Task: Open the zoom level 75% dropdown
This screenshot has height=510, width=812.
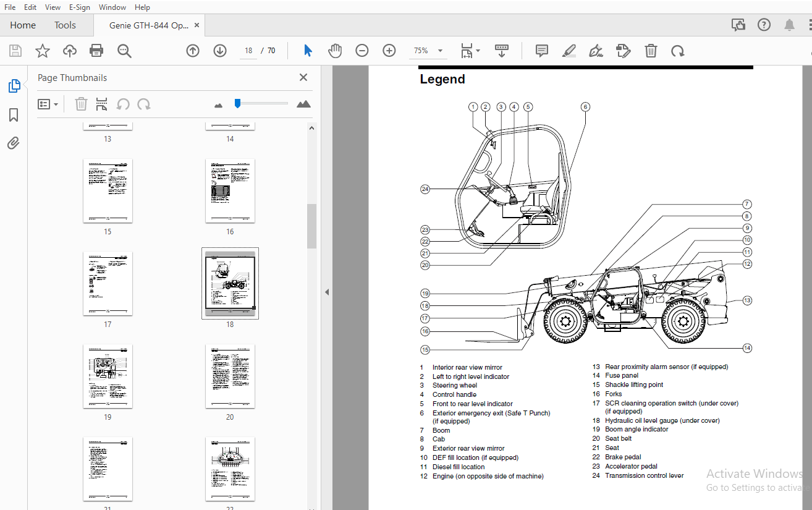Action: coord(428,51)
